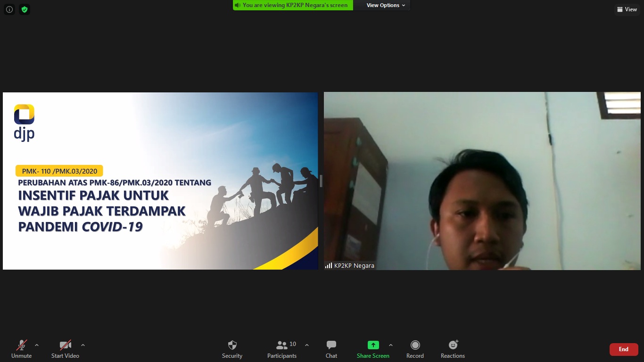Screen dimensions: 644x362
Task: Click the green screen-viewing notification banner
Action: tap(293, 5)
